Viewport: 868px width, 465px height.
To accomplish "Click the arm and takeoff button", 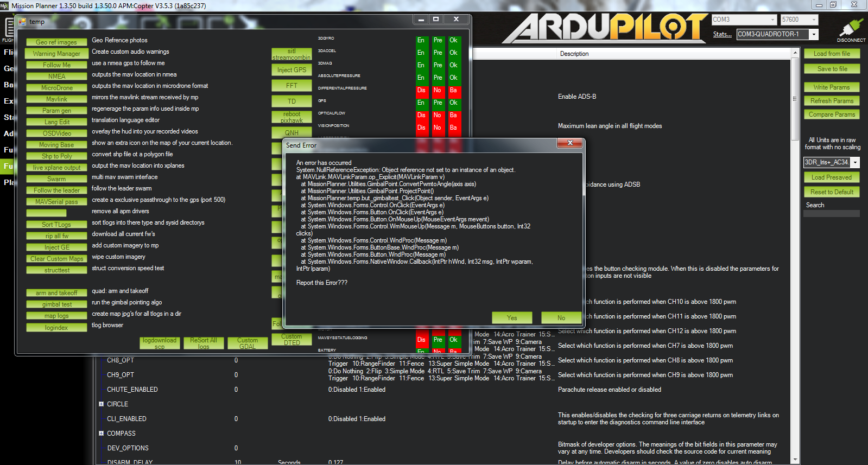I will (56, 293).
